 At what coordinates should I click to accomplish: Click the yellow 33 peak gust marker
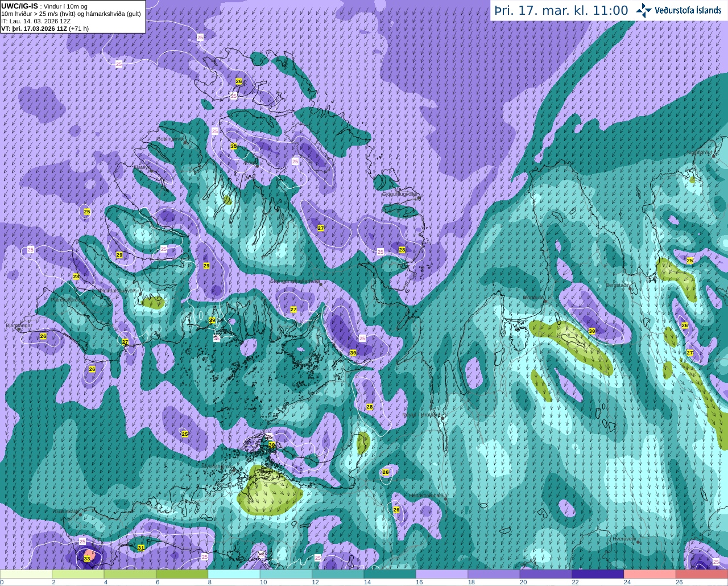coord(87,559)
